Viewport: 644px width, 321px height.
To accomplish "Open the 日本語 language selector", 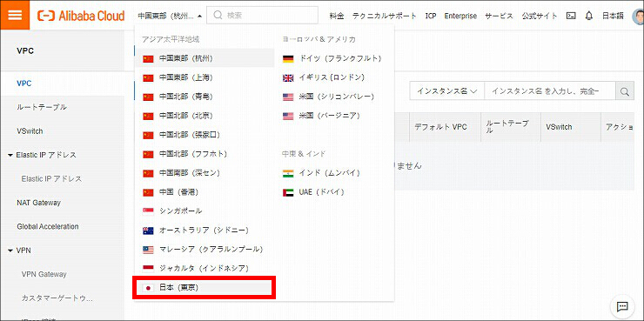I will click(x=613, y=16).
